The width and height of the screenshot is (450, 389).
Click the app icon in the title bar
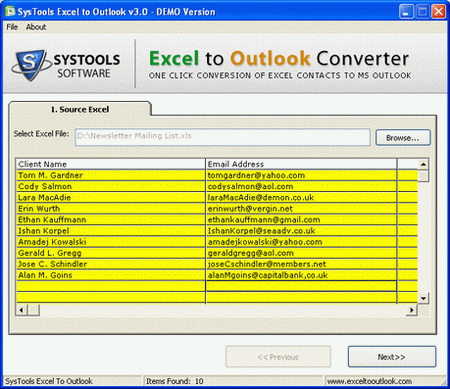coord(10,11)
